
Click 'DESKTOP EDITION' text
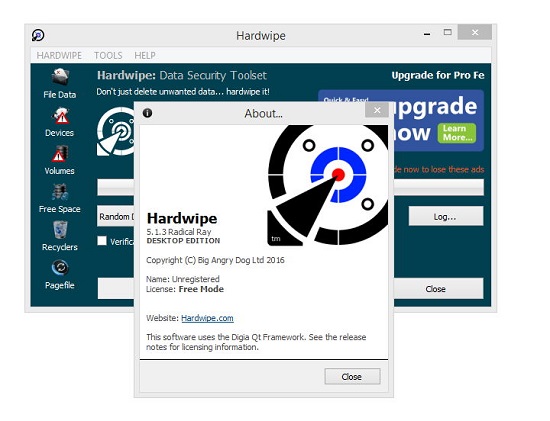coord(183,241)
